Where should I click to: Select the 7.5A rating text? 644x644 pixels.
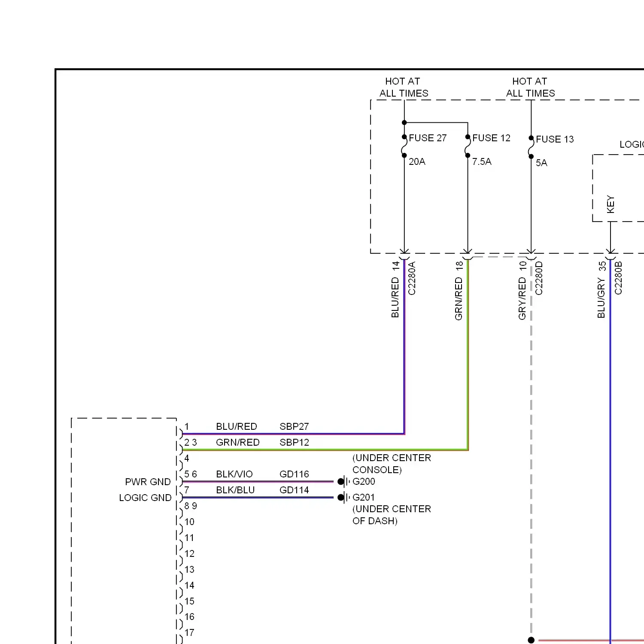tap(482, 161)
